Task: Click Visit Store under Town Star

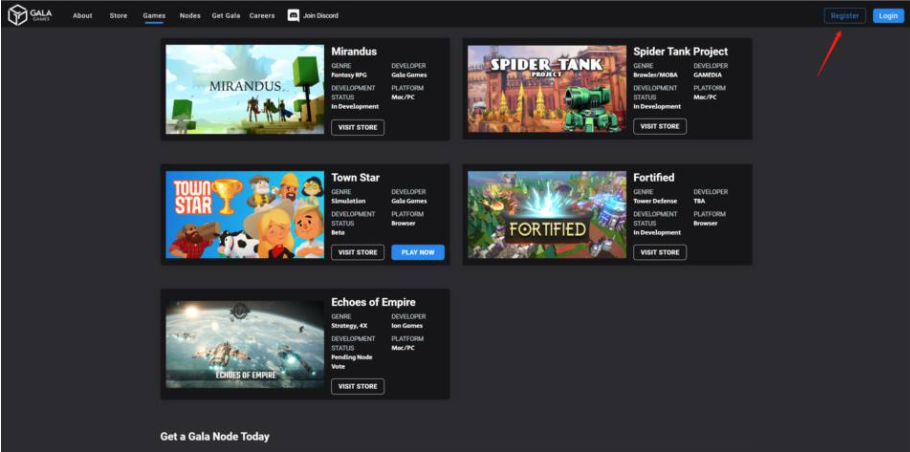Action: (358, 252)
